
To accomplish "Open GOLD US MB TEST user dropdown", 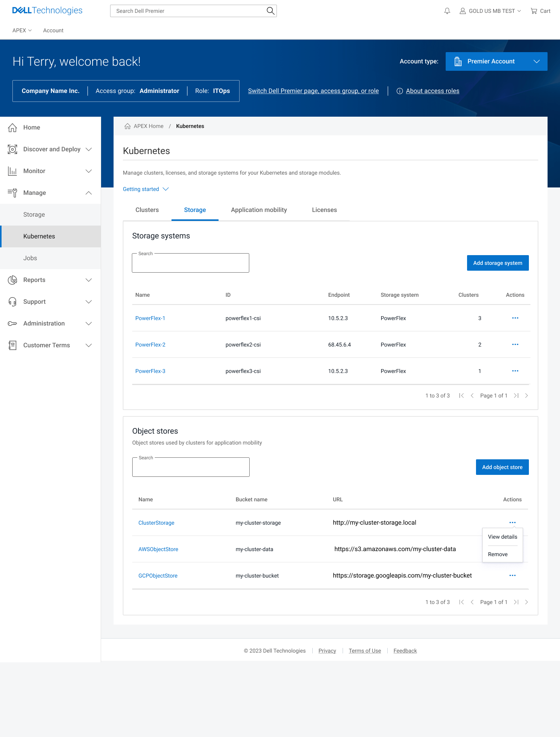I will (x=490, y=11).
